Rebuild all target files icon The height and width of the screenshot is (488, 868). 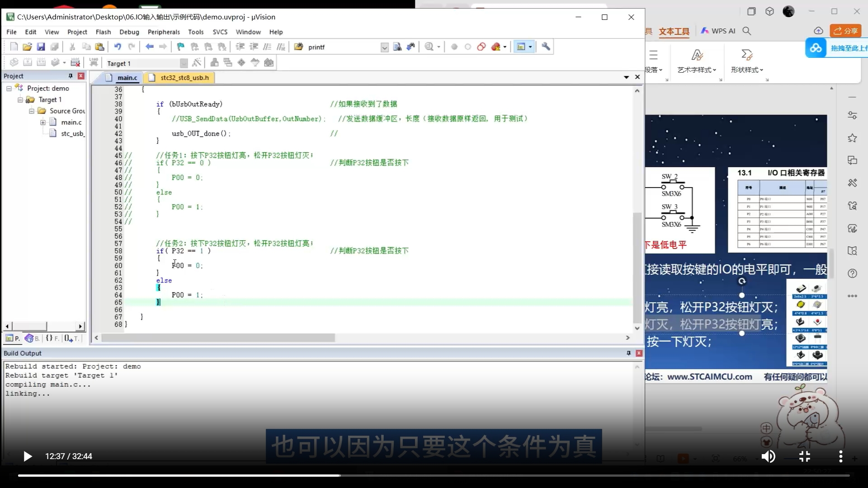[41, 63]
